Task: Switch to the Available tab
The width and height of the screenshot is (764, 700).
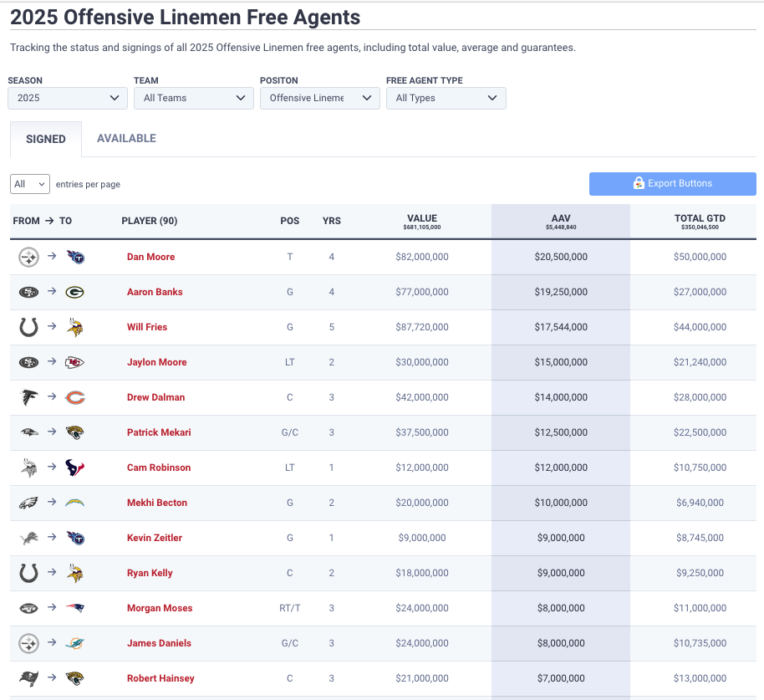Action: 127,139
